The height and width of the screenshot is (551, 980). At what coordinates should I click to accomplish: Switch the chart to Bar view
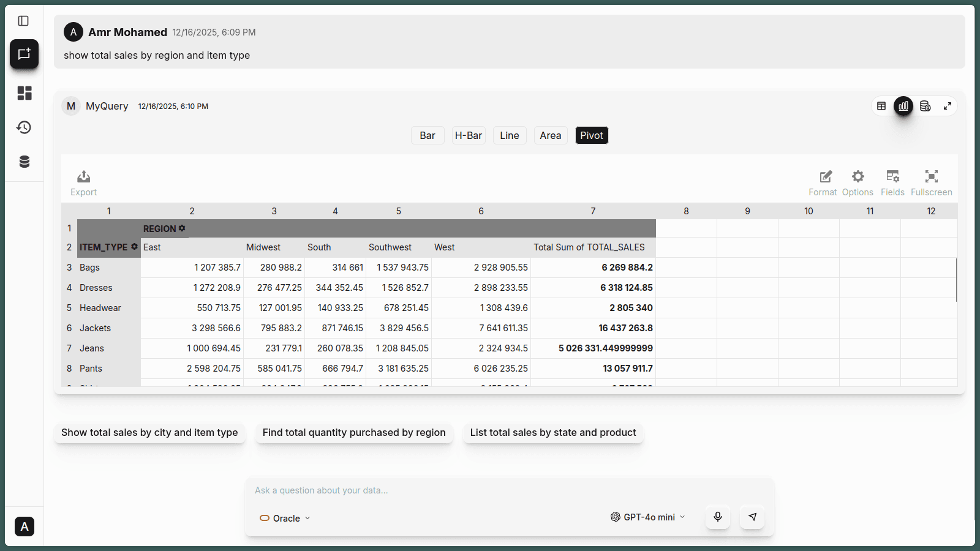(x=427, y=135)
